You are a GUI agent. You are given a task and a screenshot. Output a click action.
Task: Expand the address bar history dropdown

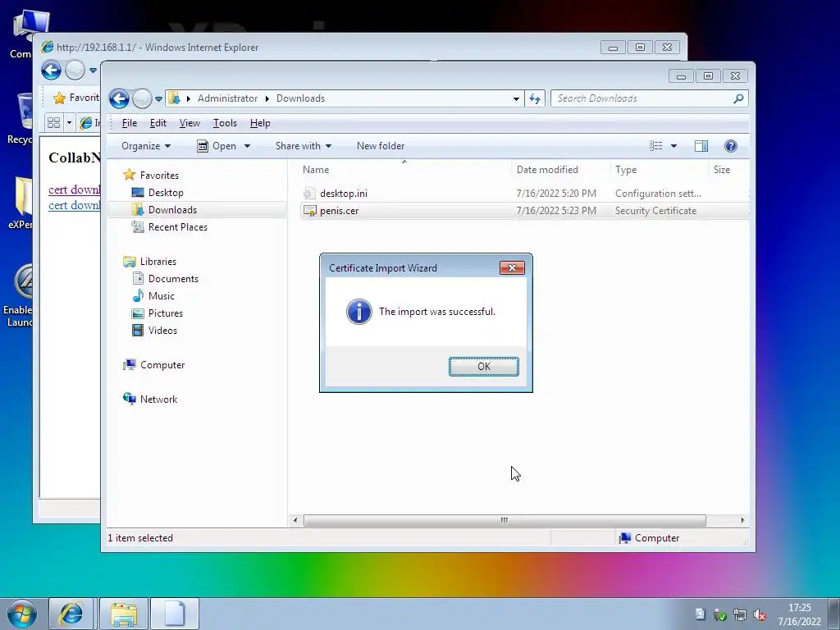pos(516,98)
